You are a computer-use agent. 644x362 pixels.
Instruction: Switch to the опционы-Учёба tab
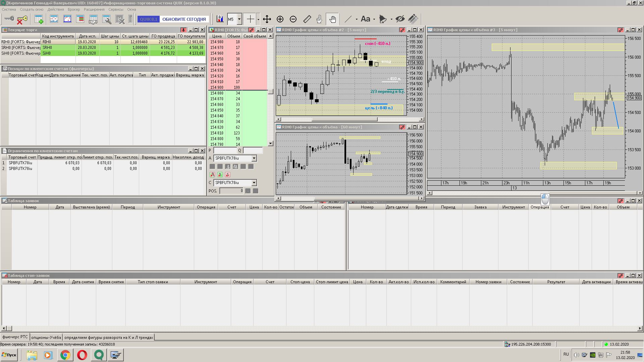click(46, 337)
